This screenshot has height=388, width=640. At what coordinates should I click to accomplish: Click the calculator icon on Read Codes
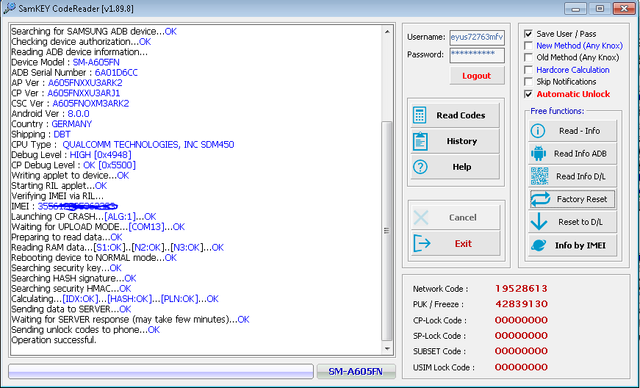[420, 115]
